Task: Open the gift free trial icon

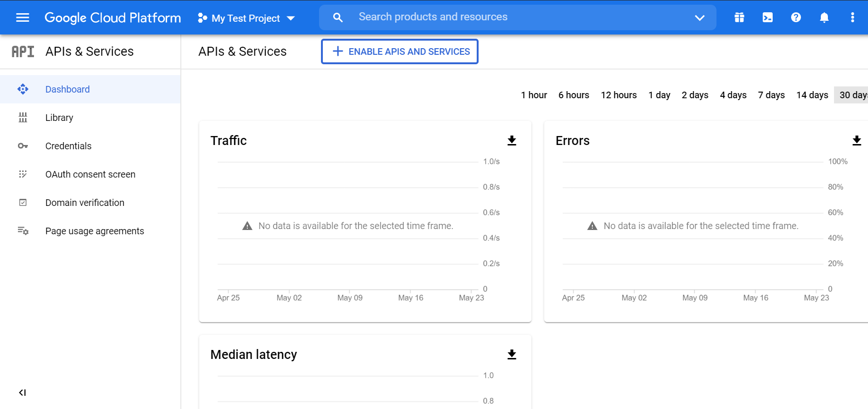Action: [739, 17]
